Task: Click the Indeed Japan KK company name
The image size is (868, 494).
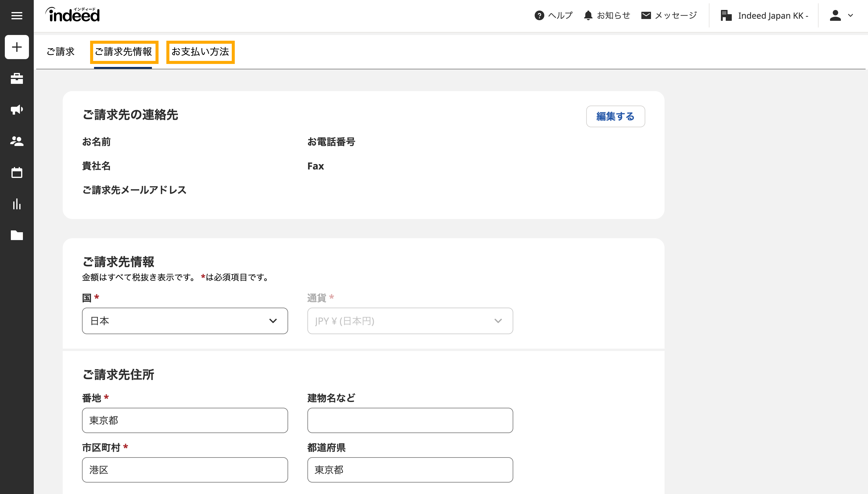Action: point(772,16)
